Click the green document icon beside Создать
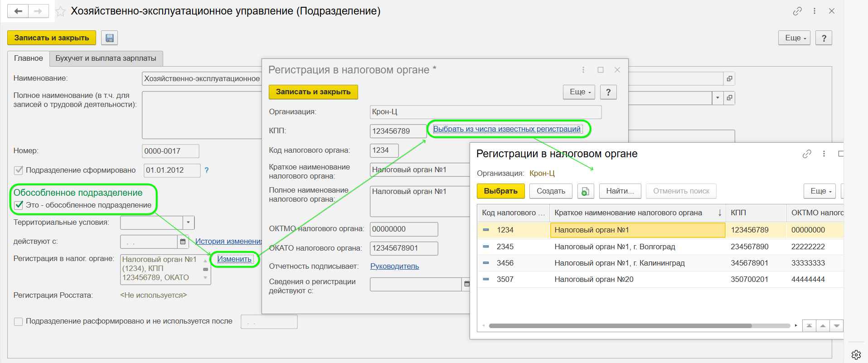Viewport: 868px width, 363px height. pyautogui.click(x=586, y=191)
